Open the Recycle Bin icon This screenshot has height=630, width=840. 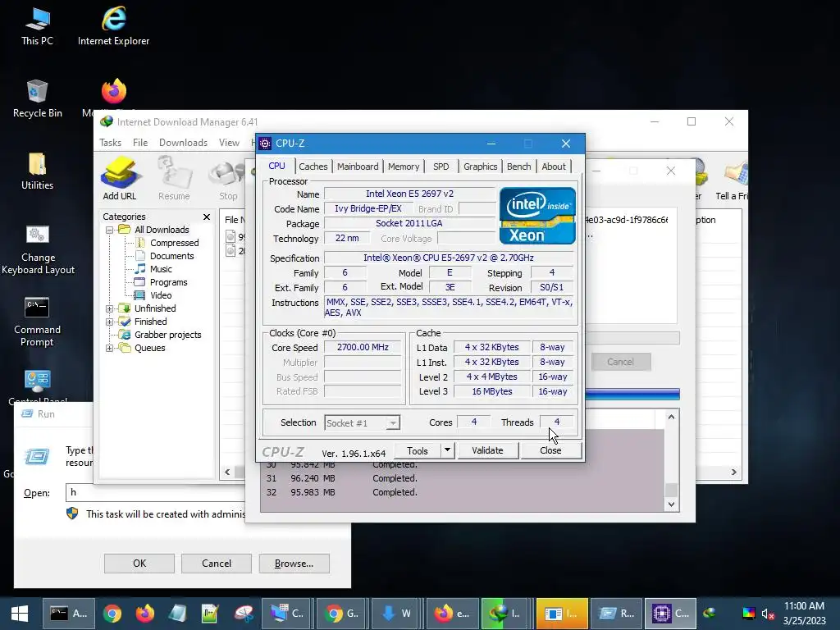pos(37,99)
